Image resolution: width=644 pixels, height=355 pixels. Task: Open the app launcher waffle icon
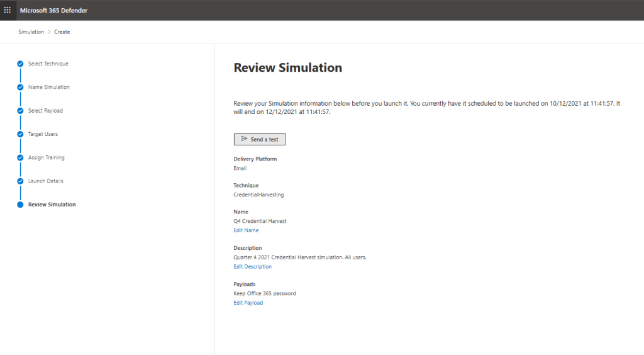coord(8,10)
